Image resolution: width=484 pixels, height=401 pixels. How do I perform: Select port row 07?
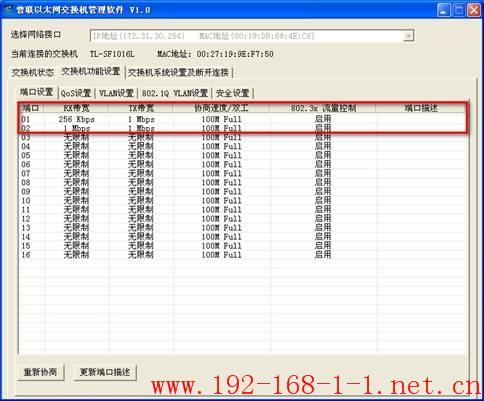[243, 173]
